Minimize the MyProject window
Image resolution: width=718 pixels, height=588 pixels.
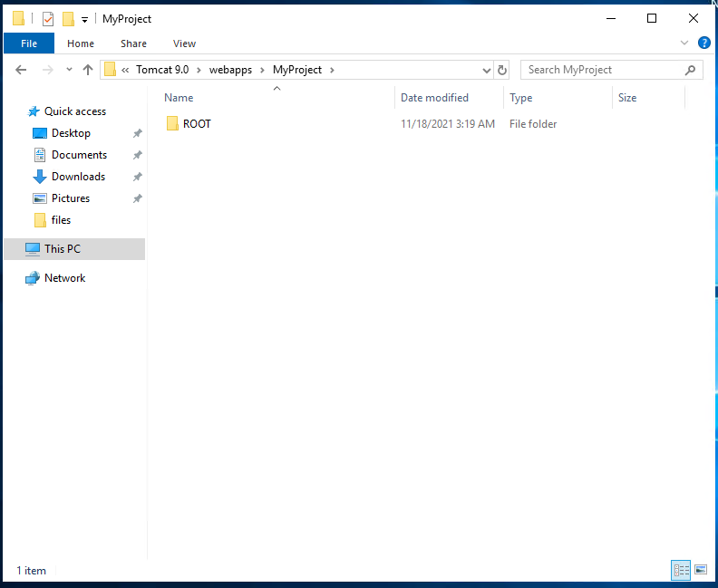point(611,18)
